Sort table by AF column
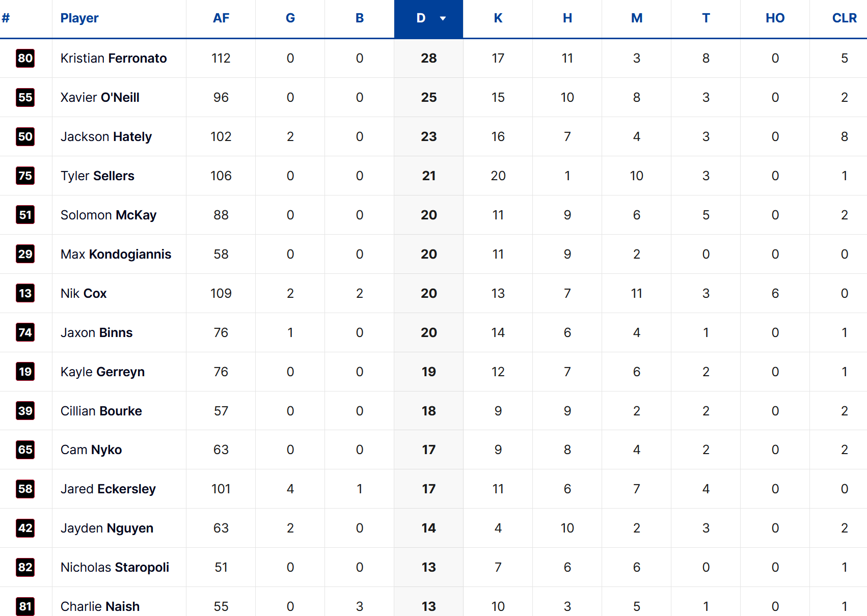The image size is (867, 616). 221,18
